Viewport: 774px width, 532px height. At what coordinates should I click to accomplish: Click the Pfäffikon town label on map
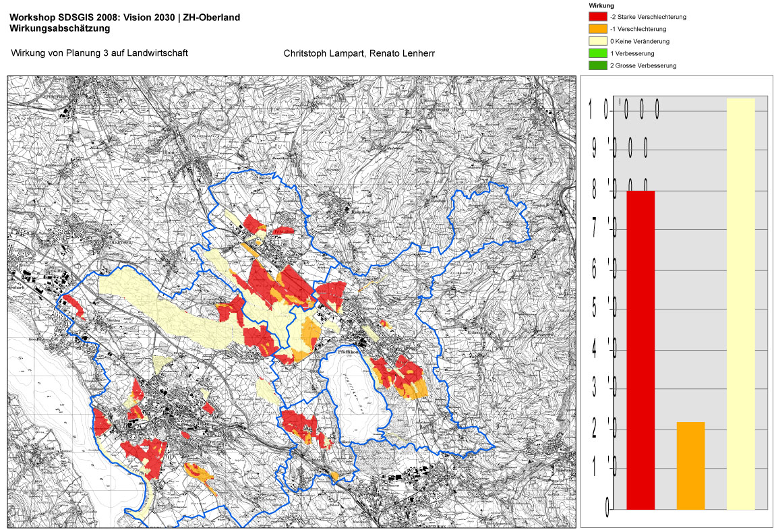point(346,352)
